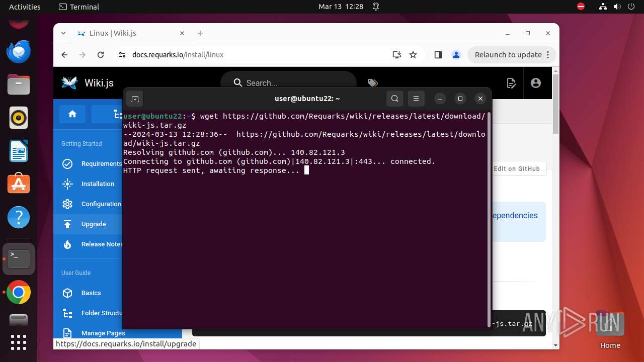Screen dimensions: 644x362
Task: Click the red do-not-disturb indicator in top bar
Action: 581,7
